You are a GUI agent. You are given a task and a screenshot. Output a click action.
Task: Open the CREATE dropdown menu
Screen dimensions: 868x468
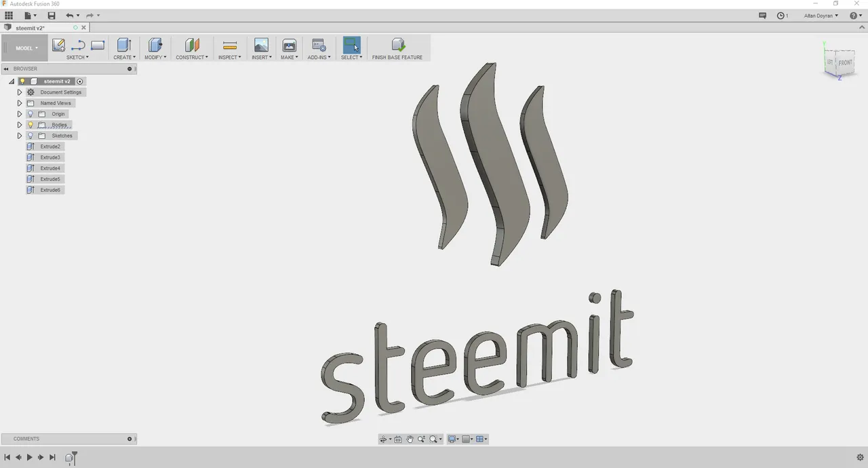[x=124, y=58]
